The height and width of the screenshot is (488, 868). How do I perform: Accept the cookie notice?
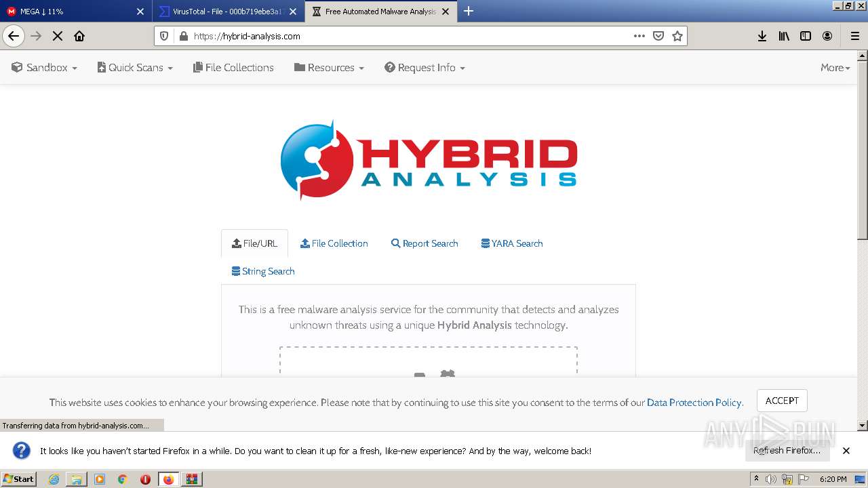click(782, 401)
